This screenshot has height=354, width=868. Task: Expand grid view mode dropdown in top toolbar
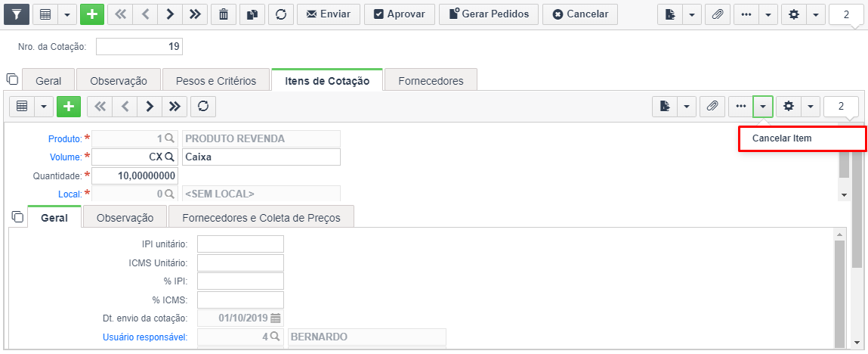[67, 14]
